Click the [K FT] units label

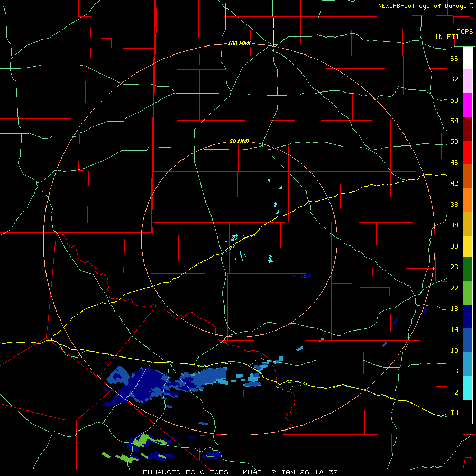[x=447, y=36]
